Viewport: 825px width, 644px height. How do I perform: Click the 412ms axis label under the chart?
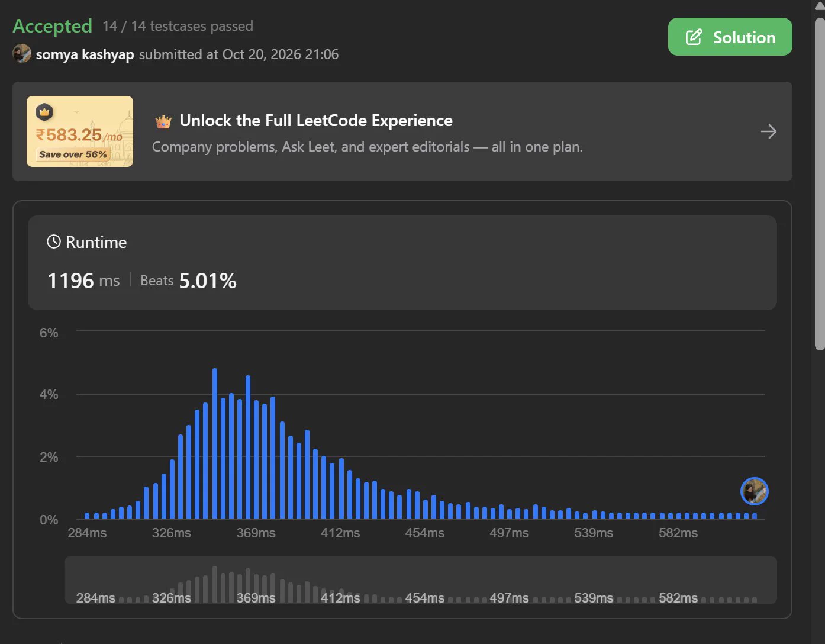click(x=340, y=533)
